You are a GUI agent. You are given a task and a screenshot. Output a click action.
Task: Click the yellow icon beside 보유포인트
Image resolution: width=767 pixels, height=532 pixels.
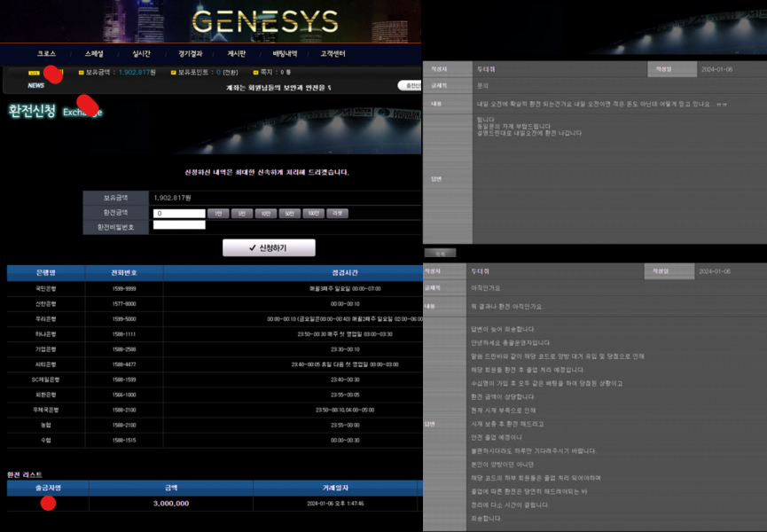point(173,73)
